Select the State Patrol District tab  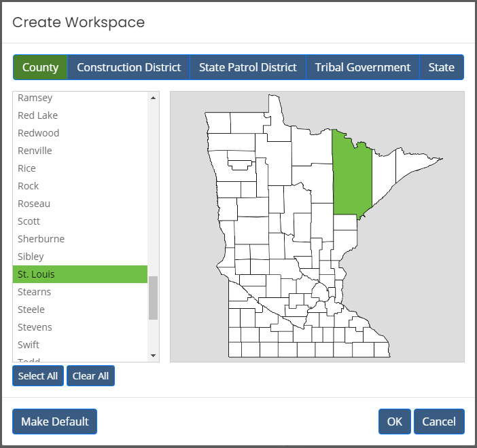click(247, 68)
